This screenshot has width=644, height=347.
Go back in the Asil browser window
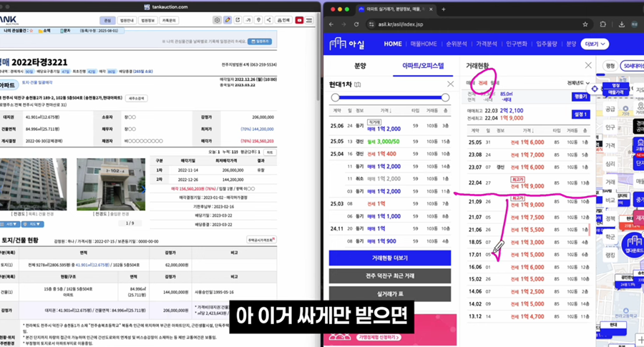coord(331,24)
